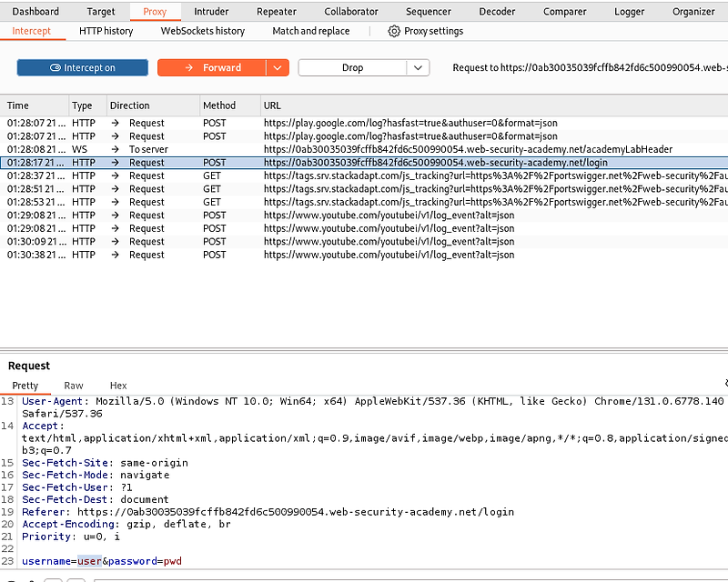728x582 pixels.
Task: Click the highlighted user value in the request body
Action: [x=87, y=561]
